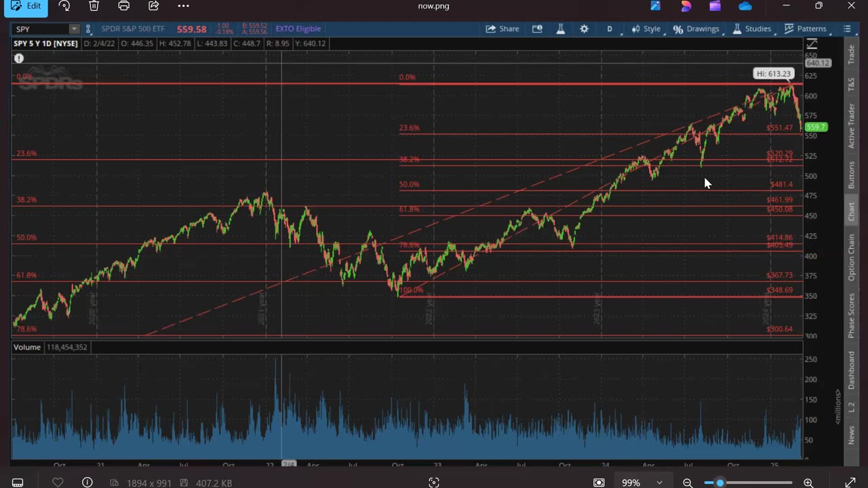Click the SPDR S&P 500 ETF name
Image resolution: width=868 pixels, height=488 pixels.
point(134,29)
